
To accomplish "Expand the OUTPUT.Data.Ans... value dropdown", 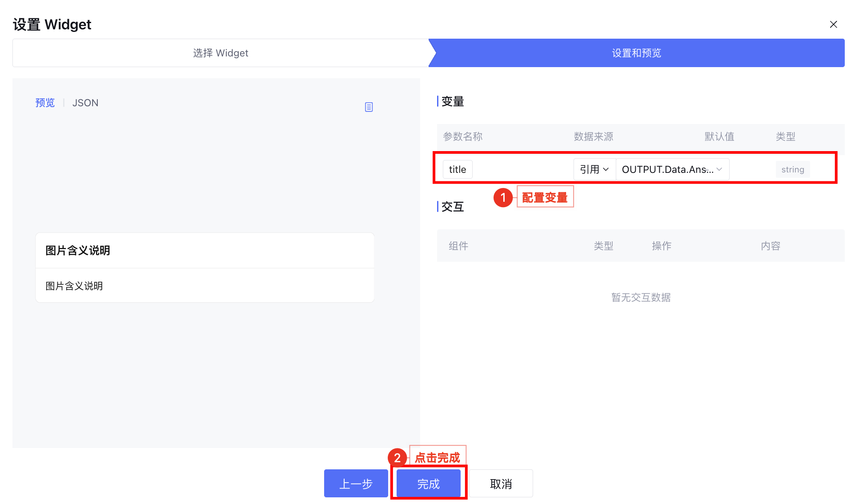I will pyautogui.click(x=672, y=169).
